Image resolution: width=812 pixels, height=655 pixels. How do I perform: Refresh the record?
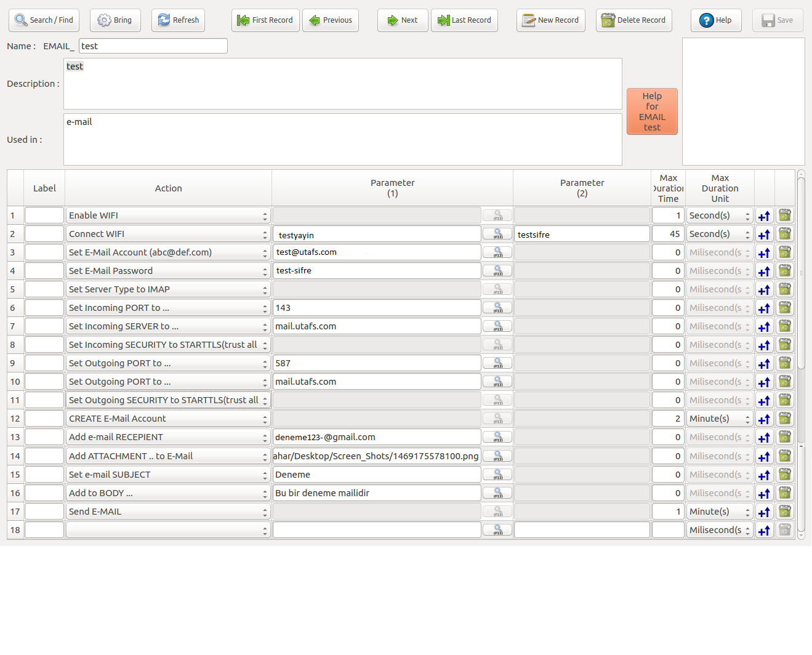(178, 20)
